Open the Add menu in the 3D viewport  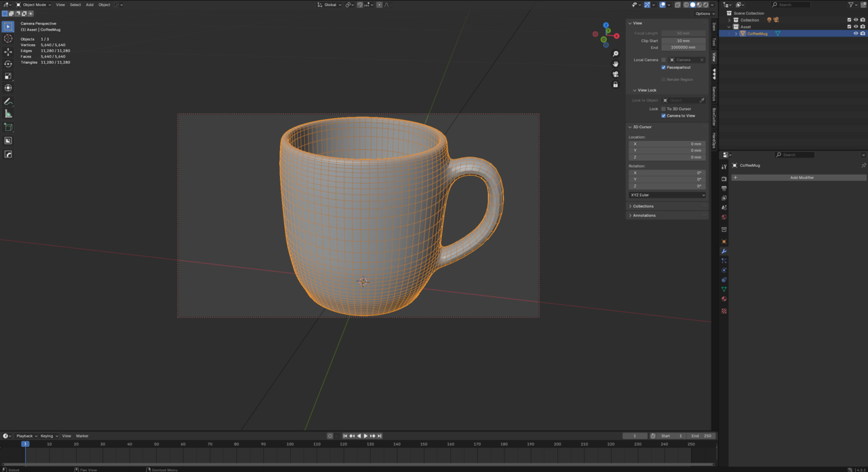click(89, 5)
